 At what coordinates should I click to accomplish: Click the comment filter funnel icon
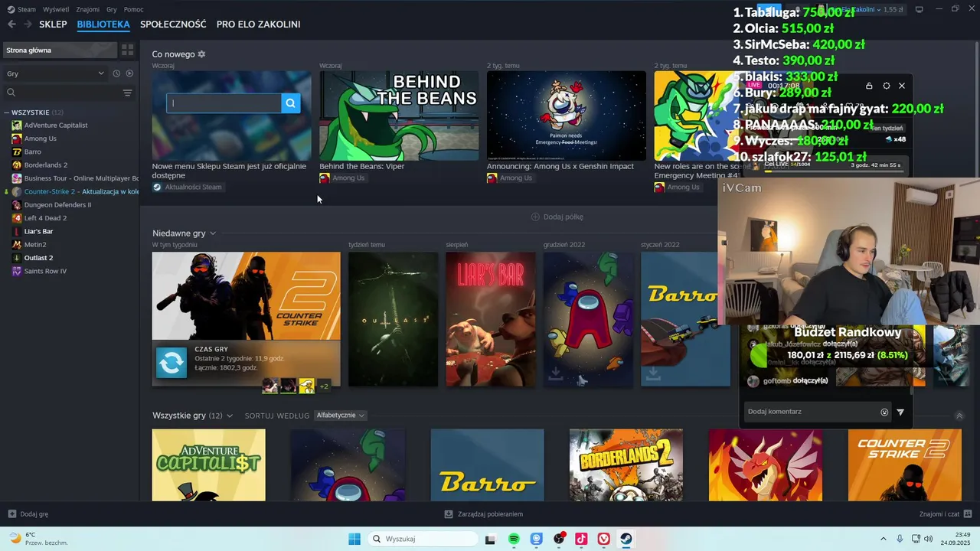pyautogui.click(x=900, y=412)
